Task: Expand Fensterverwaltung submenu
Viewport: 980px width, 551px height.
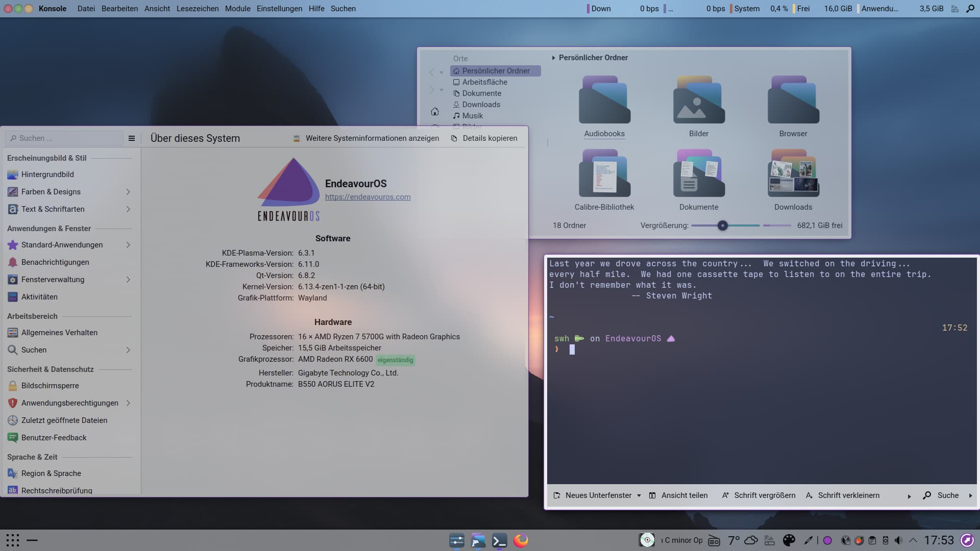Action: click(128, 280)
